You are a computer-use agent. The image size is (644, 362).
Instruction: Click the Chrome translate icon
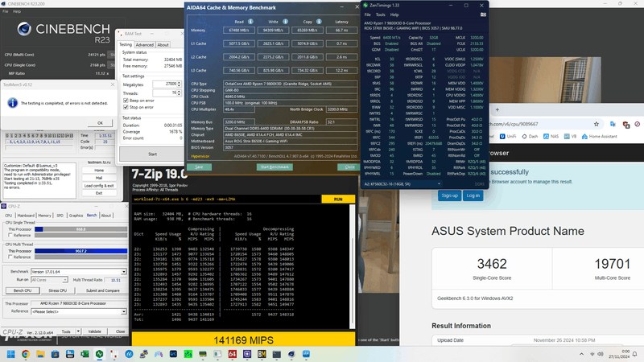tap(613, 124)
